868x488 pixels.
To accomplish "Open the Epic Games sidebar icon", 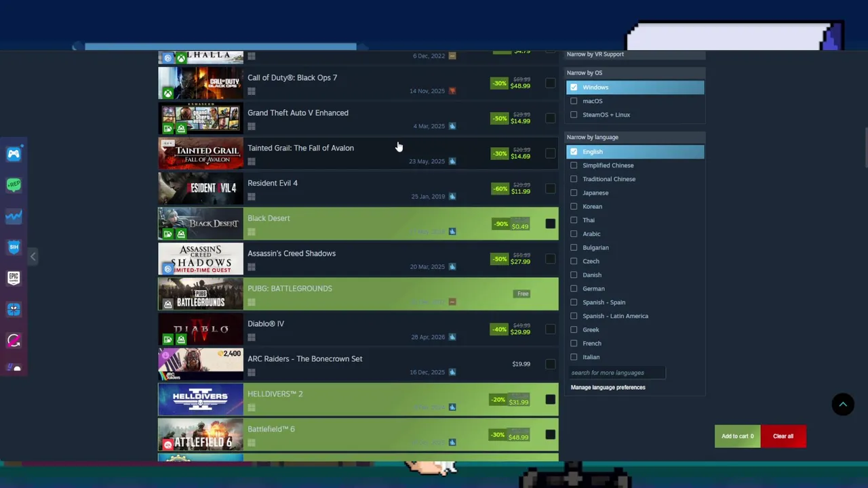I will point(14,278).
